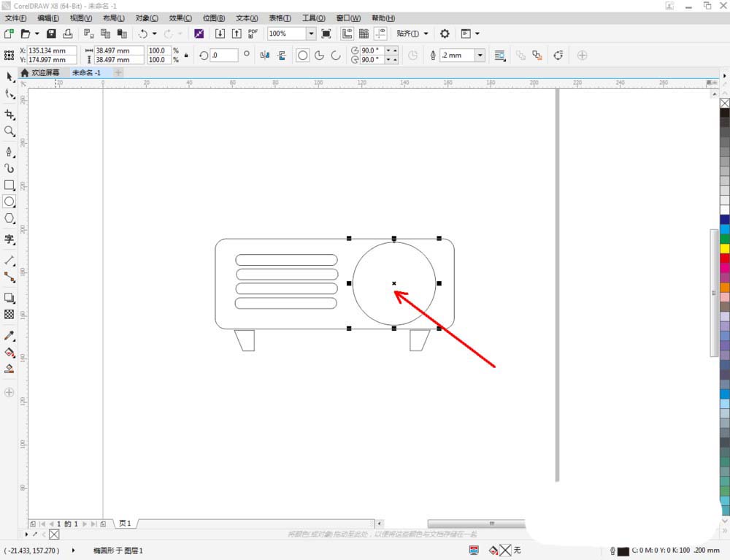This screenshot has height=560, width=730.
Task: Click the Save icon
Action: pyautogui.click(x=51, y=34)
